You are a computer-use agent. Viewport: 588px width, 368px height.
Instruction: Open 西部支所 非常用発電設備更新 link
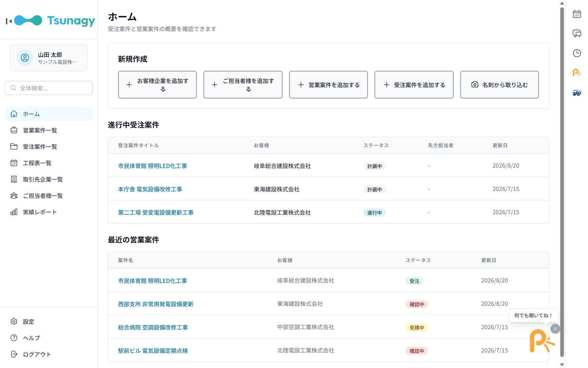156,304
